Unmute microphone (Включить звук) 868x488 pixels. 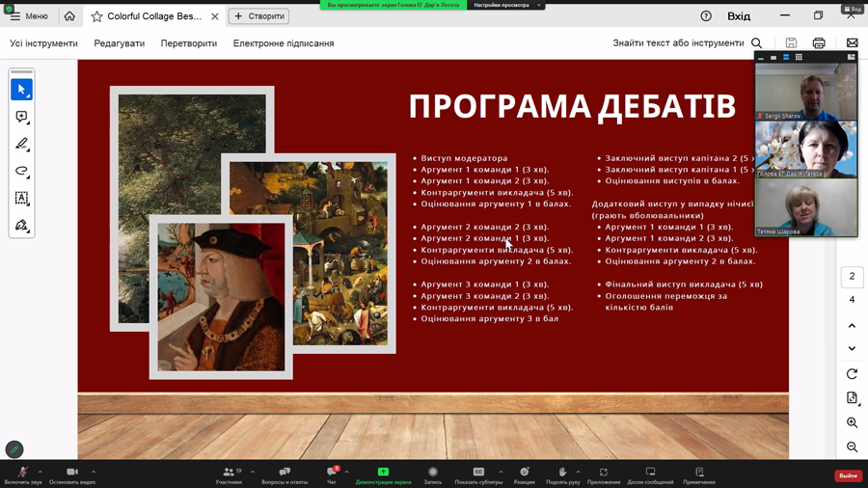(x=23, y=475)
